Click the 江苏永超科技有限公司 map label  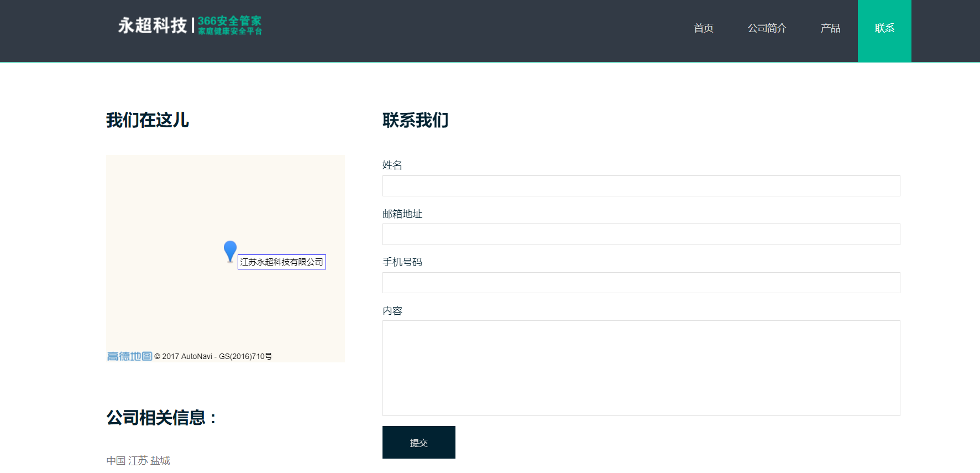[282, 262]
